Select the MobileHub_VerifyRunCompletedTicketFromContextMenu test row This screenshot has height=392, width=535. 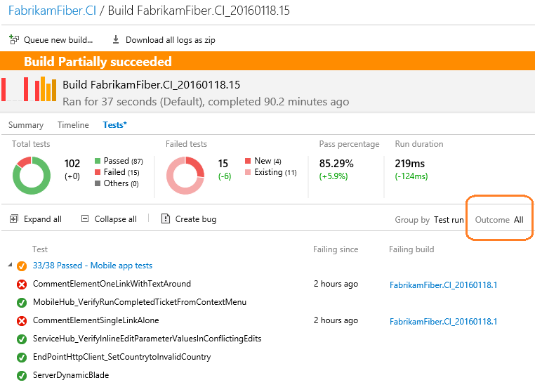(267, 303)
